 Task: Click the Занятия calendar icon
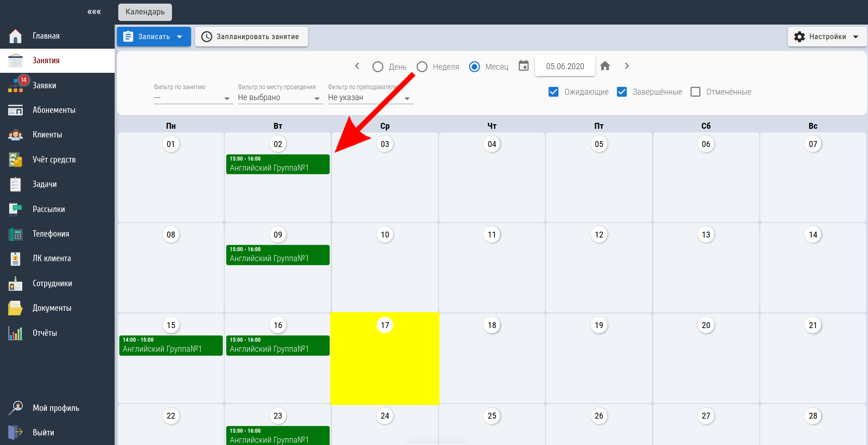15,61
